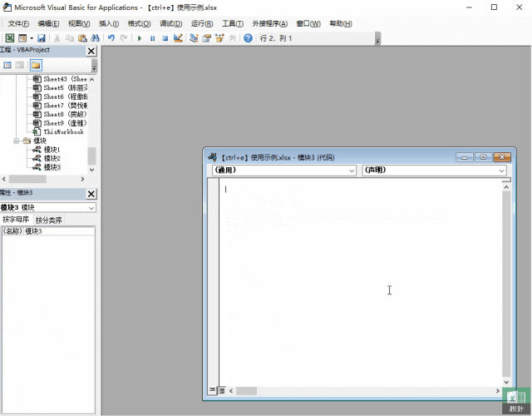Open the 模块3 模块 object dropdown in Properties
532x416 pixels.
click(x=91, y=207)
